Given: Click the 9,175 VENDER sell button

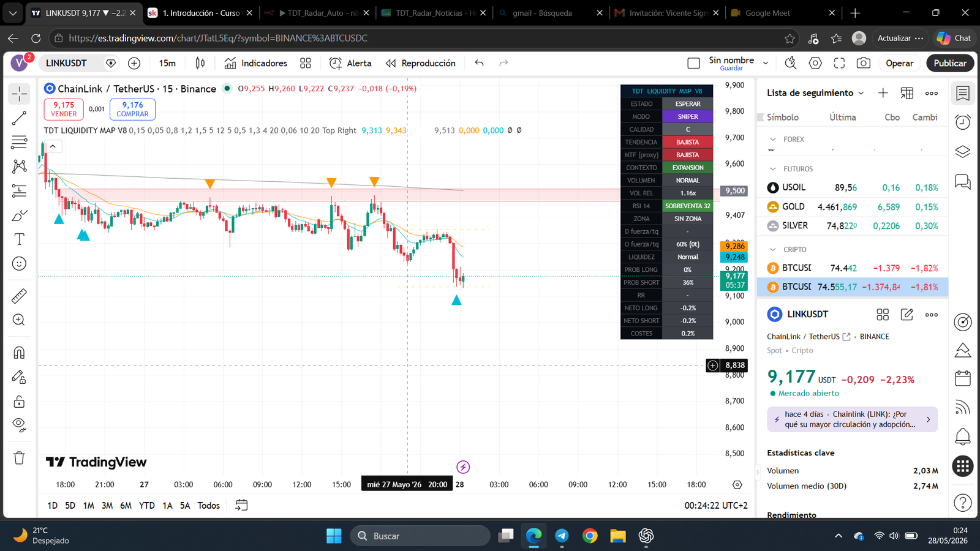Looking at the screenshot, I should pos(64,109).
